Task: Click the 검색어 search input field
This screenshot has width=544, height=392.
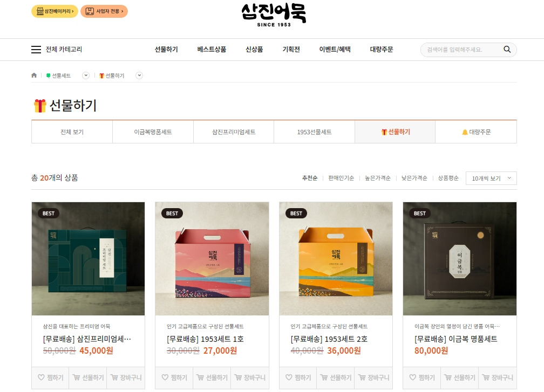Action: [461, 50]
